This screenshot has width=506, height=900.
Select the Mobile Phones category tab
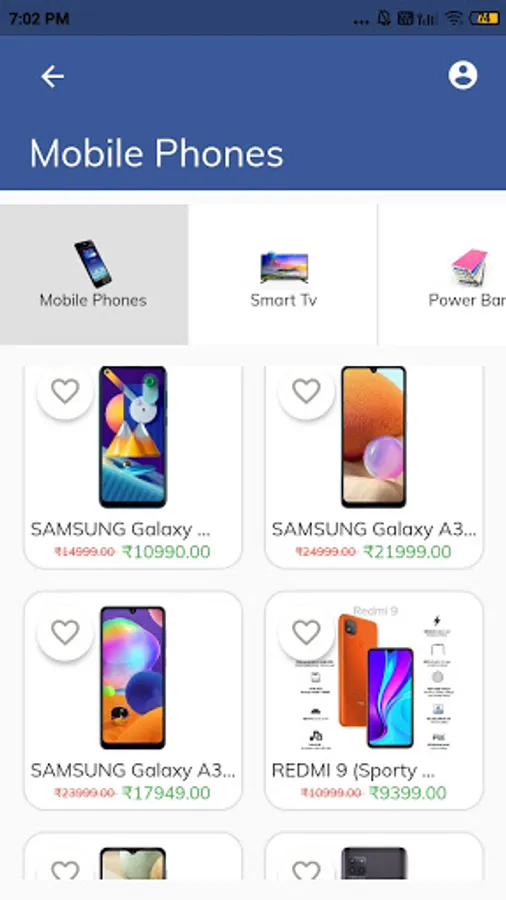point(94,275)
